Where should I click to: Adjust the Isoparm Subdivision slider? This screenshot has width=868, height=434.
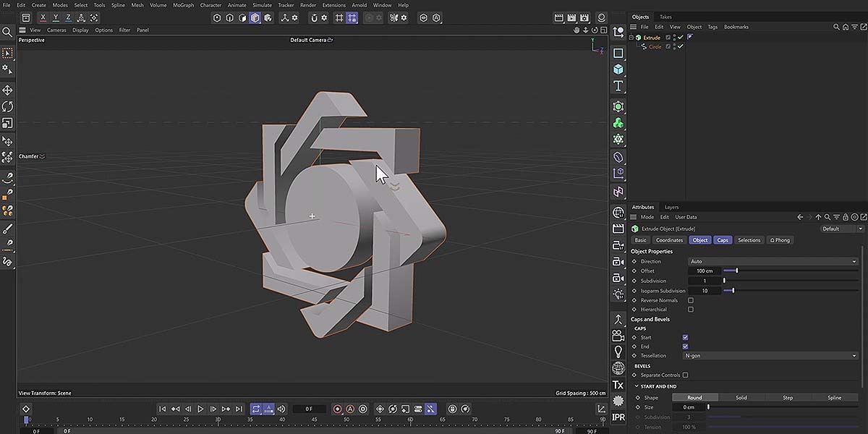[x=791, y=291]
